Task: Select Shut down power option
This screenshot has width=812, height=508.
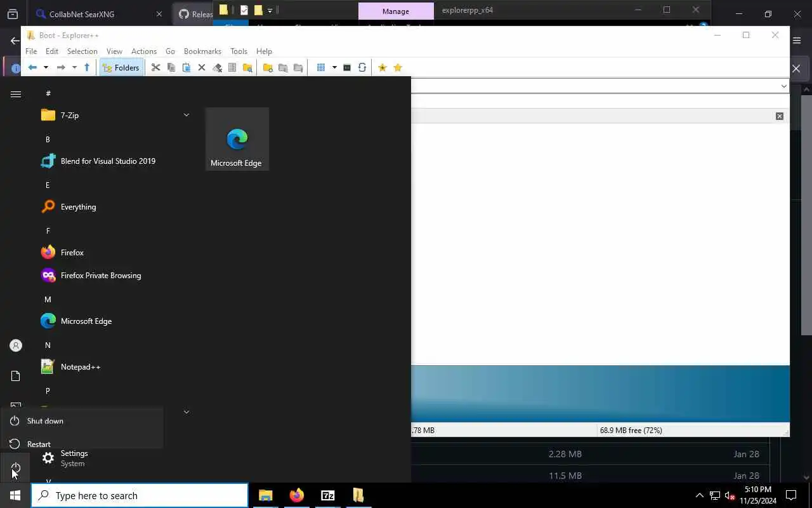Action: [x=81, y=421]
